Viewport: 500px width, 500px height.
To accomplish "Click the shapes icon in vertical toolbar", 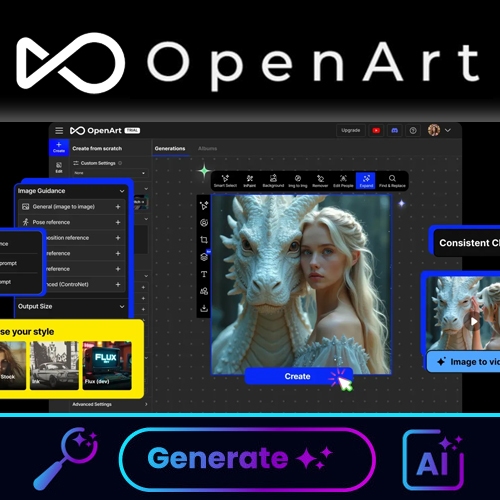I will pyautogui.click(x=204, y=291).
